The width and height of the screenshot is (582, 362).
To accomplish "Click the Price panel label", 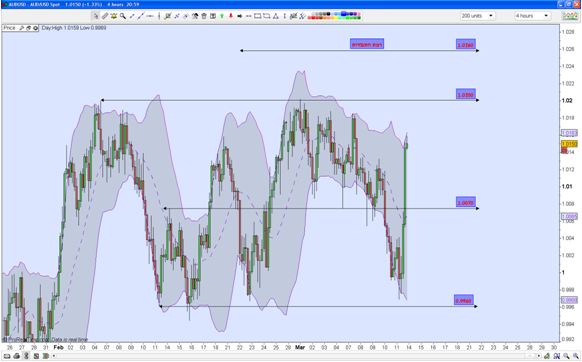I will 9,28.
